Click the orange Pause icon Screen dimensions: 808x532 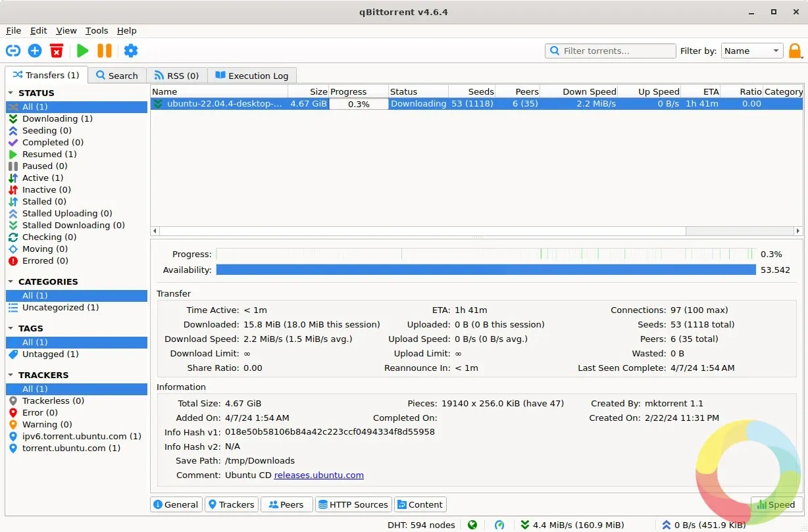[105, 51]
